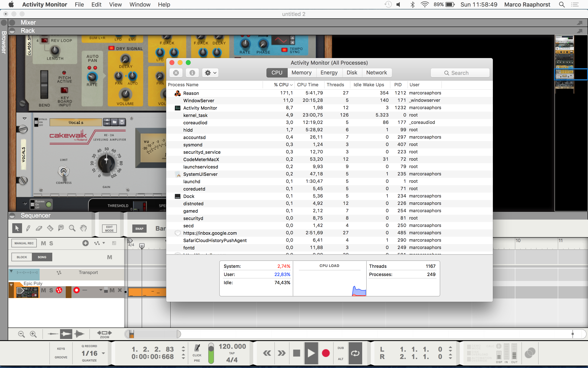Switch to the Energy tab

click(329, 73)
